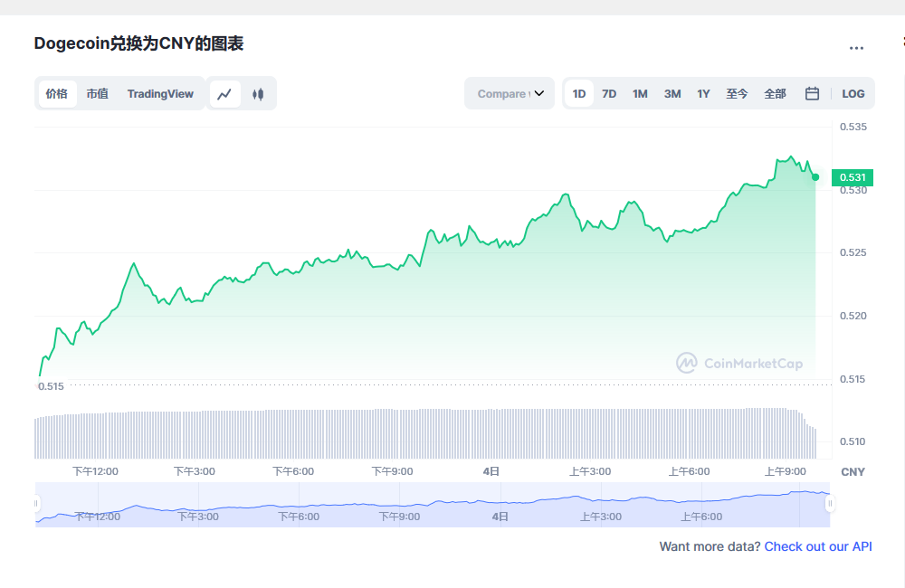
Task: Switch to line chart view icon
Action: coord(224,94)
